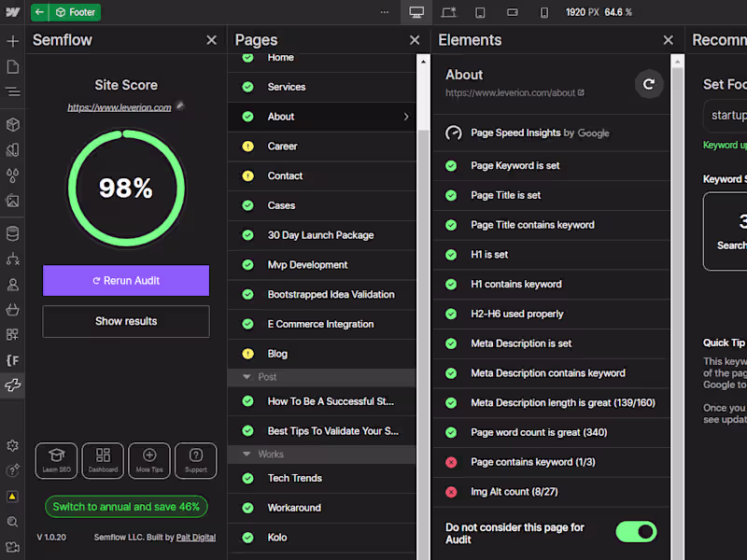Viewport: 747px width, 560px height.
Task: Select the Contact page row
Action: pyautogui.click(x=321, y=175)
